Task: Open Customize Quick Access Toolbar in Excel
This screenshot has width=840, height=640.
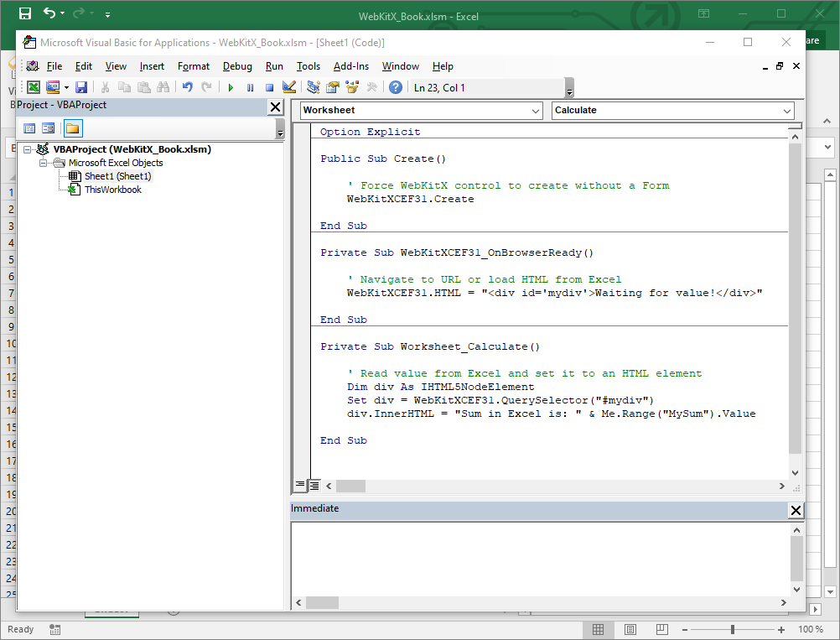Action: 107,15
